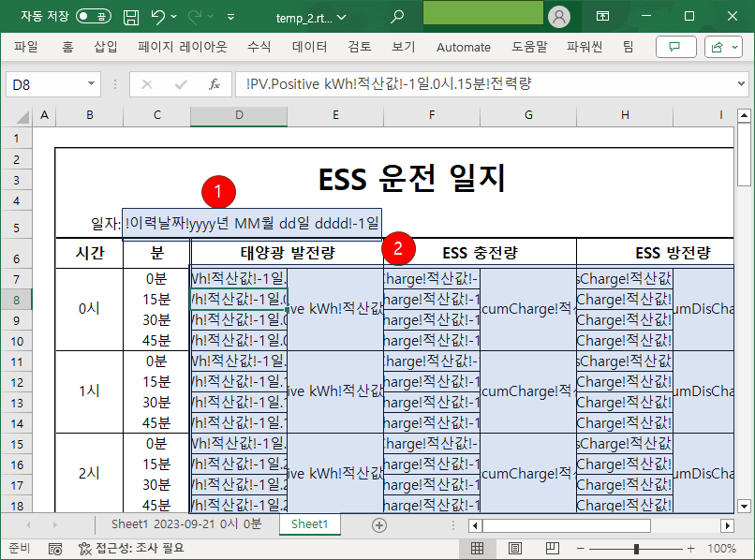Open the search magnifier icon
Image resolution: width=755 pixels, height=560 pixels.
(x=397, y=17)
